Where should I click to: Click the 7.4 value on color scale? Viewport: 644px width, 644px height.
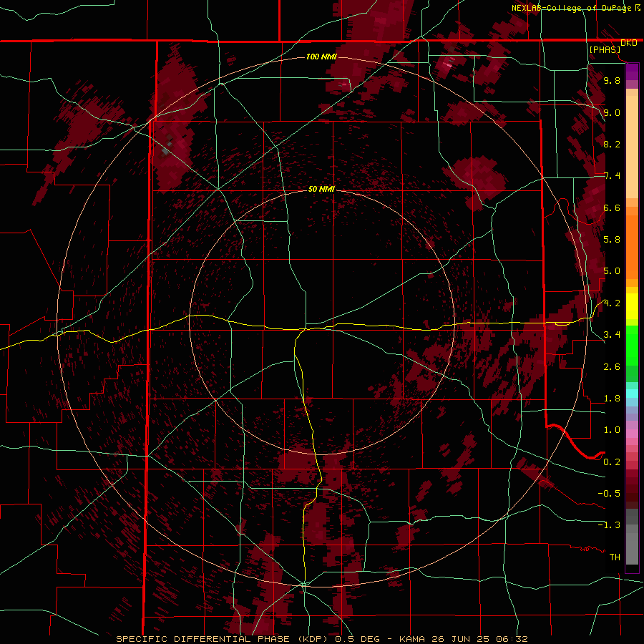(612, 176)
